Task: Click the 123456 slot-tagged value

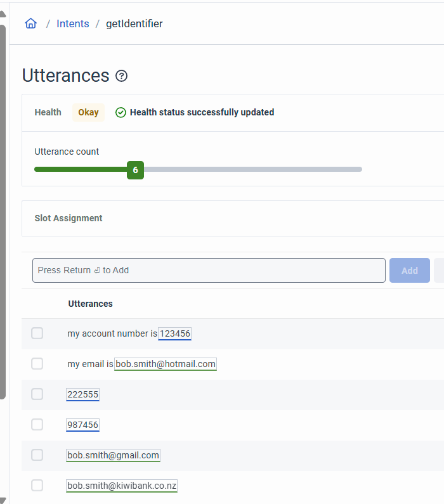Action: [174, 333]
